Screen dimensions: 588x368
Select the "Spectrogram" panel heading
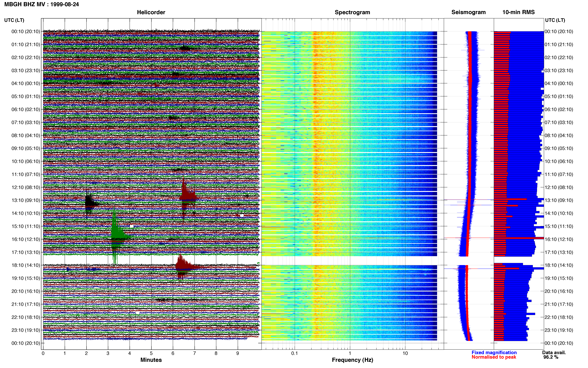(352, 12)
